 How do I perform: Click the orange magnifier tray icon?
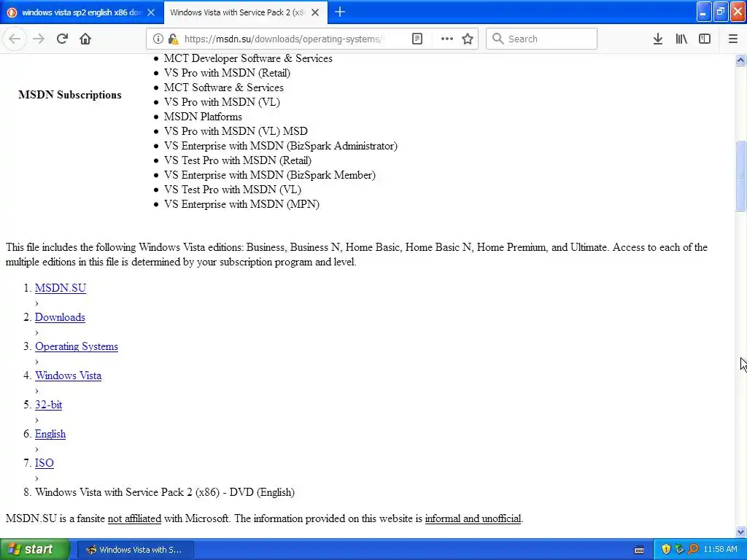(693, 549)
